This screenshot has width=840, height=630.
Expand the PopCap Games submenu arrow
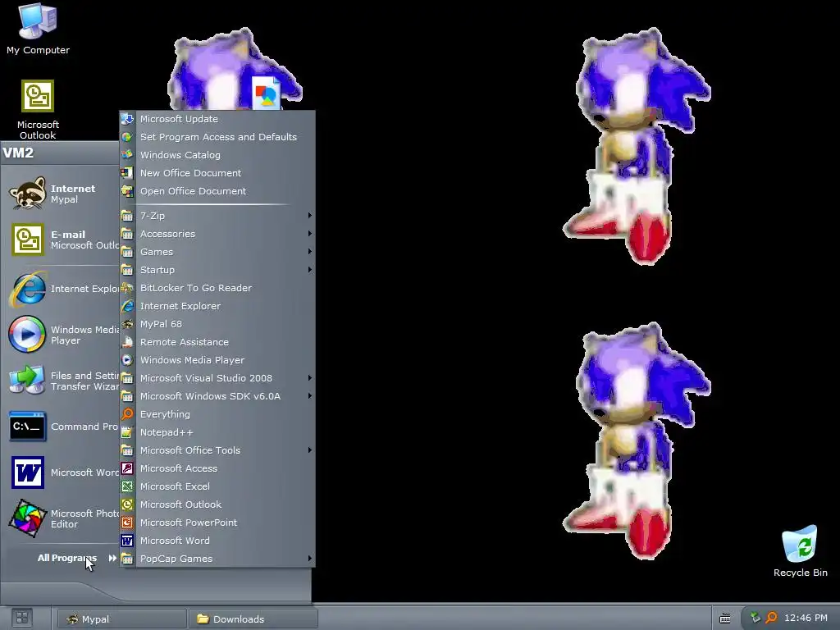point(309,559)
